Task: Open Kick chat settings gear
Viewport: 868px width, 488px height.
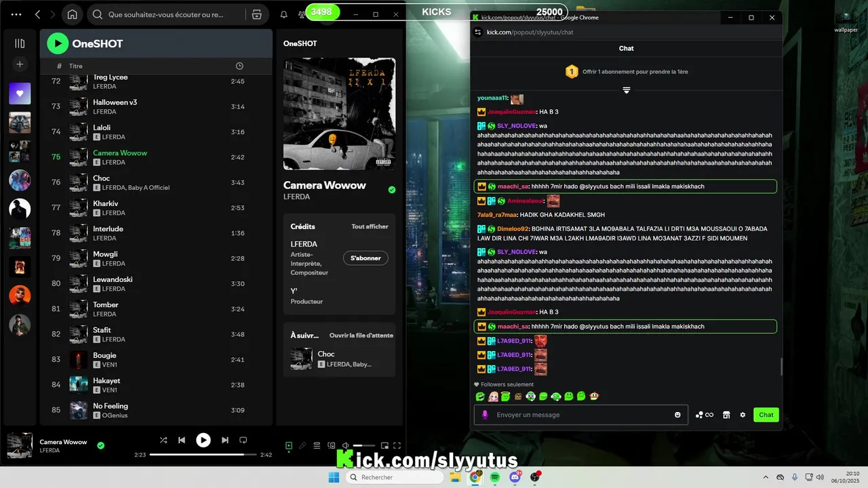Action: (743, 415)
